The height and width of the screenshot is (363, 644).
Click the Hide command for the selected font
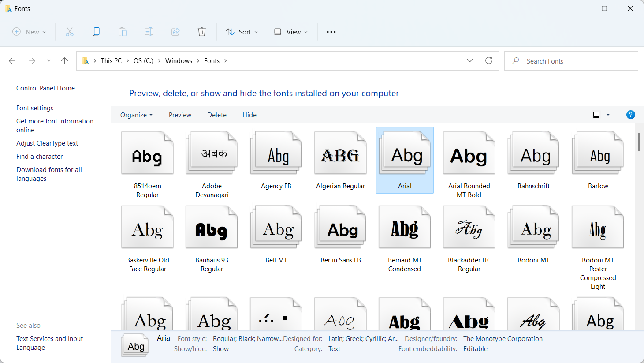[x=249, y=115]
